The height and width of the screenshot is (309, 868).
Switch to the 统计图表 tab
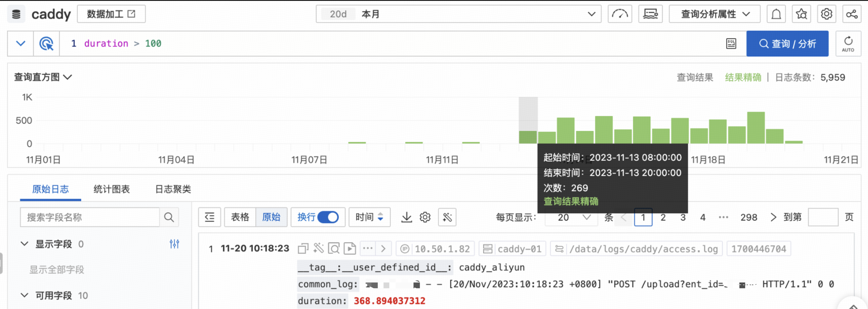(x=112, y=189)
